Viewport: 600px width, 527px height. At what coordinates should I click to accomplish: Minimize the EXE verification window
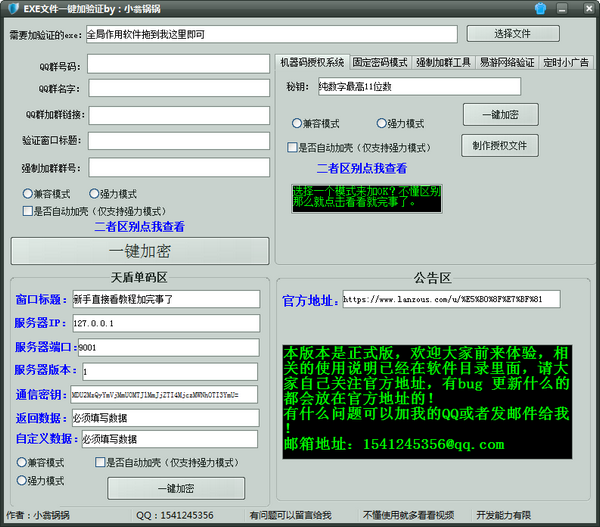(562, 9)
